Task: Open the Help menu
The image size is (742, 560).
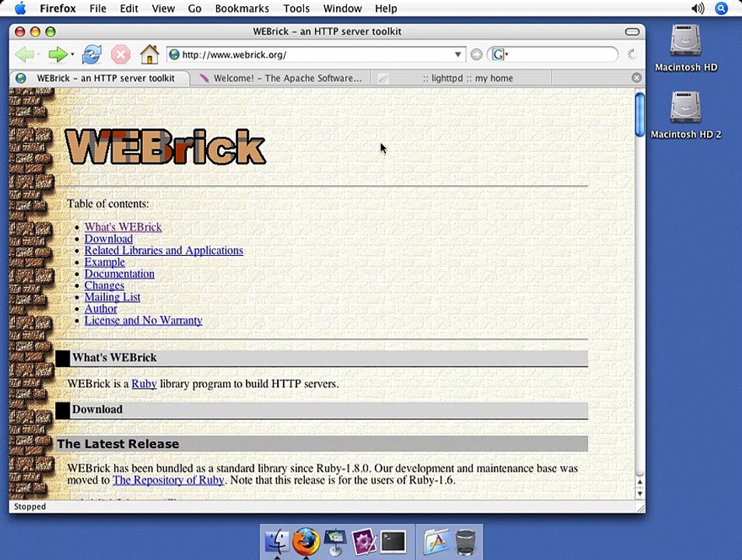Action: click(x=386, y=9)
